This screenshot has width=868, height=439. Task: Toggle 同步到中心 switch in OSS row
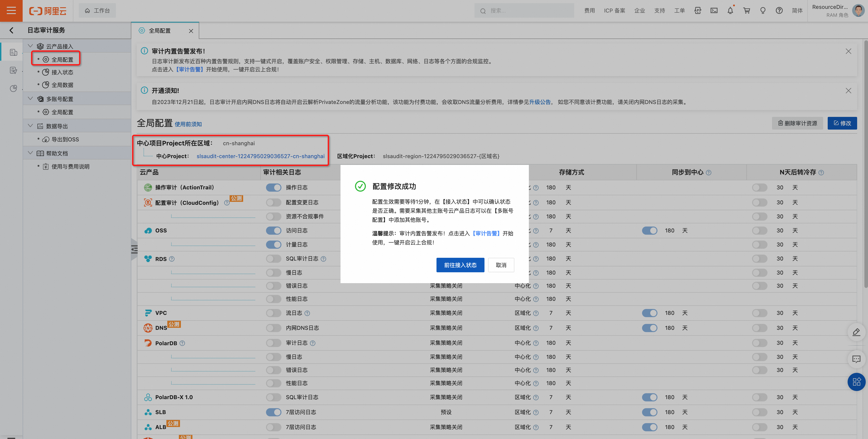649,231
